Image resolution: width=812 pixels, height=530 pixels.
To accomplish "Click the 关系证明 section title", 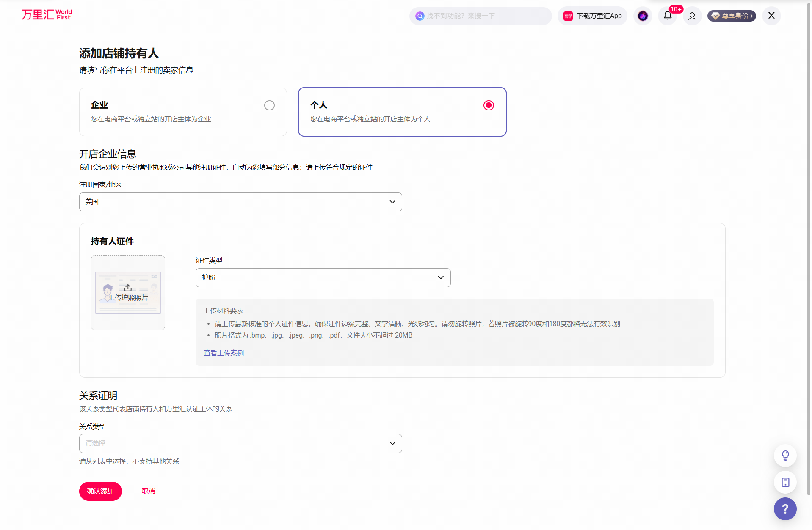I will pyautogui.click(x=98, y=395).
